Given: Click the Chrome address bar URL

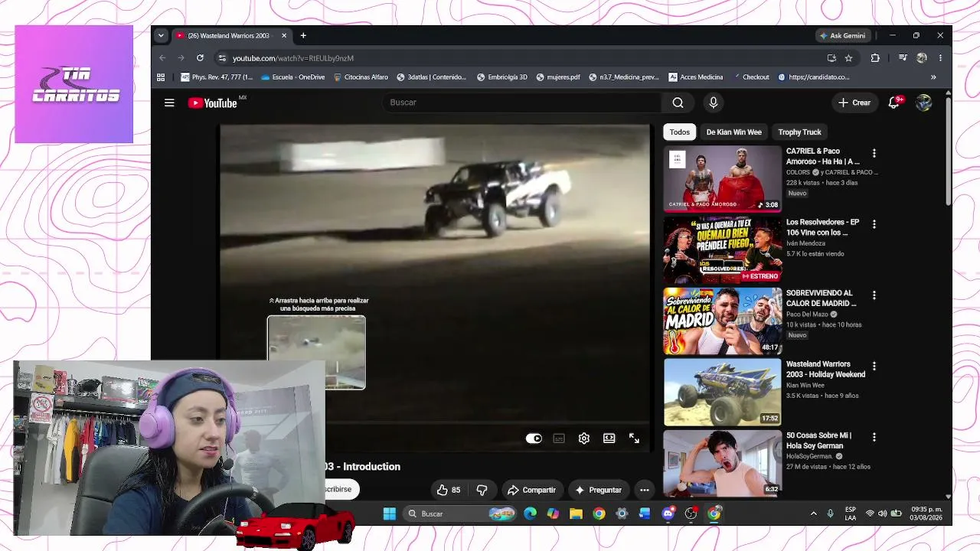Looking at the screenshot, I should point(293,58).
